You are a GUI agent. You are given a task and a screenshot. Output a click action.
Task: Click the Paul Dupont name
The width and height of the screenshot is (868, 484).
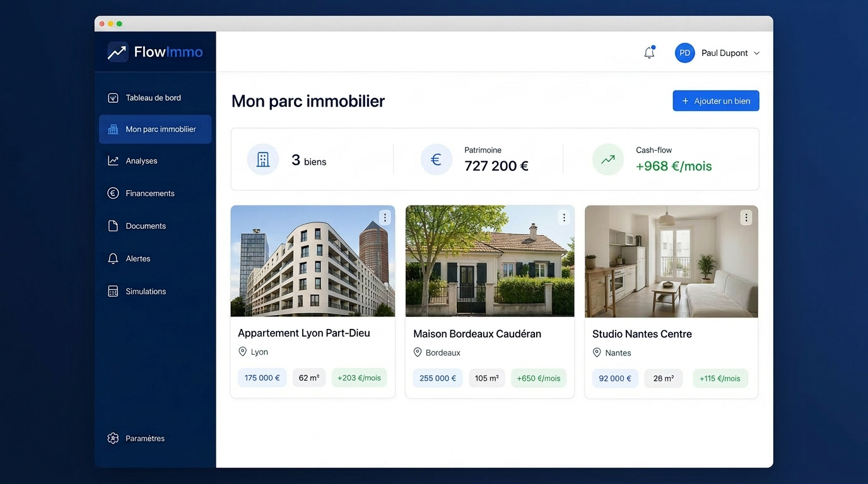(725, 53)
